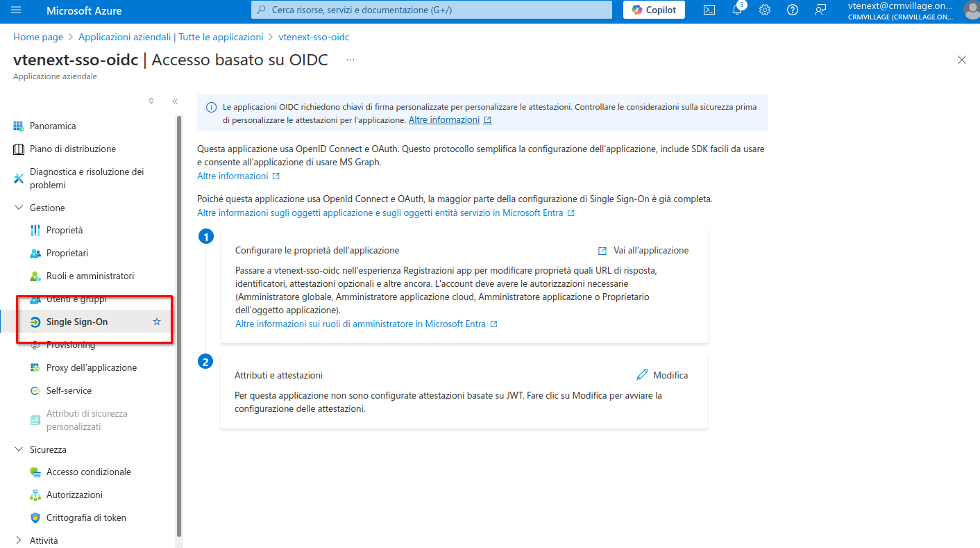Open Accesso condizionale menu item

90,472
